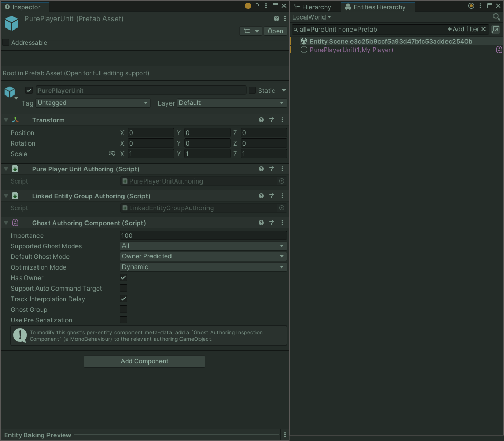Image resolution: width=504 pixels, height=441 pixels.
Task: Click inside the Importance value field
Action: [x=203, y=235]
